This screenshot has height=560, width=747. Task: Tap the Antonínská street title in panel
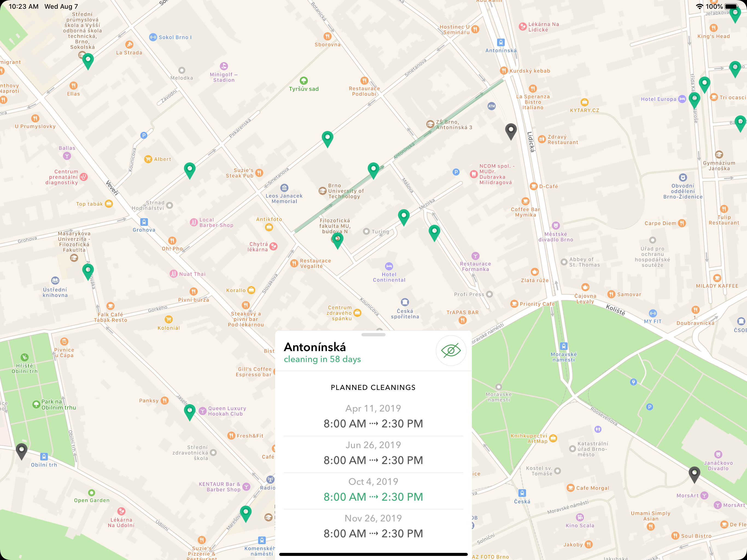(x=315, y=347)
